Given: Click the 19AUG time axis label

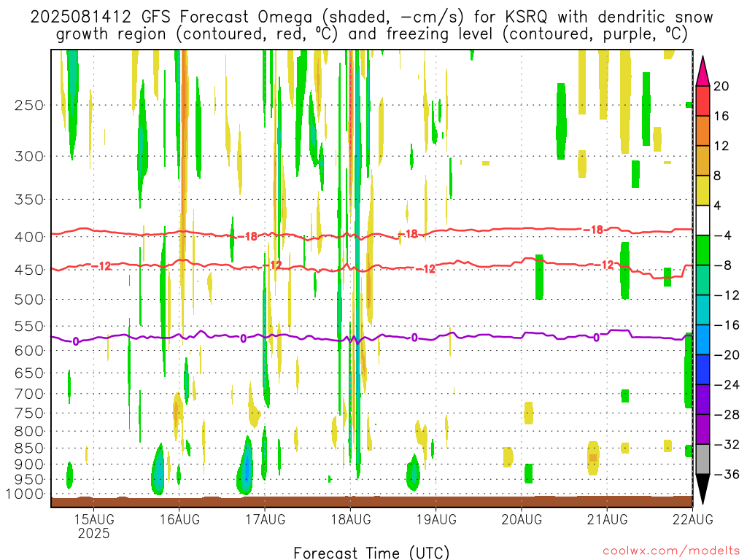Looking at the screenshot, I should (436, 519).
